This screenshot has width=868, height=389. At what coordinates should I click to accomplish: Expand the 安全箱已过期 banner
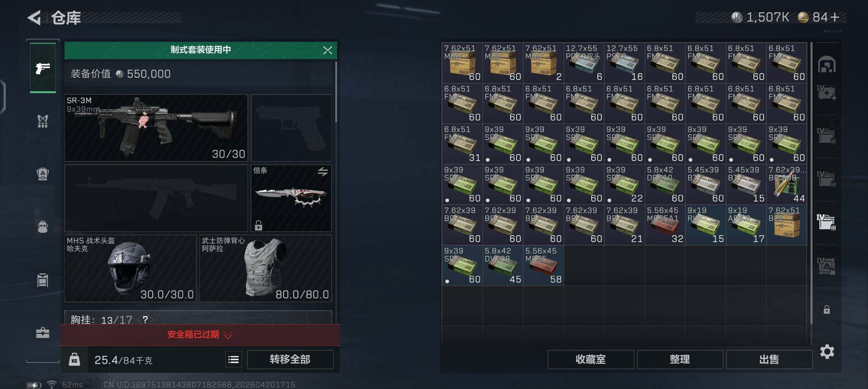click(200, 335)
